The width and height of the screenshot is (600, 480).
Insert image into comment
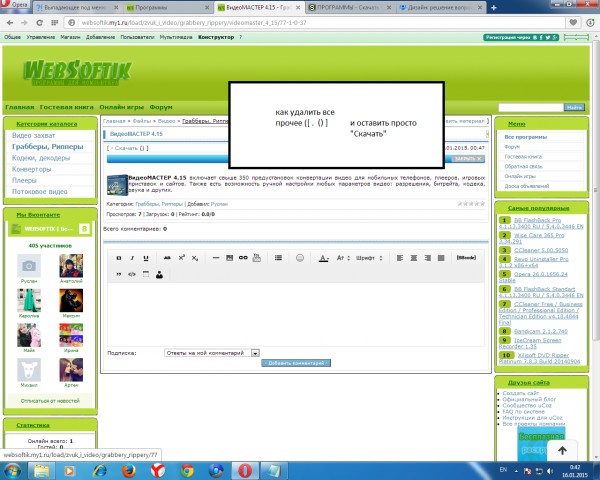(x=230, y=258)
